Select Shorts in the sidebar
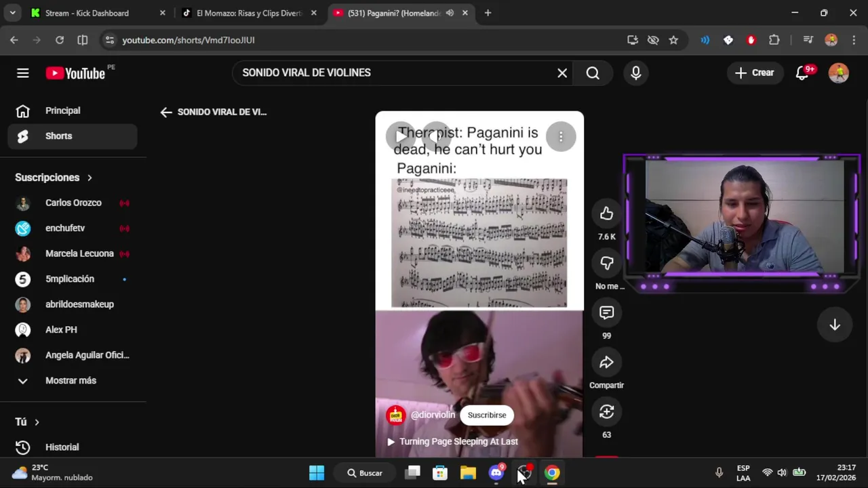This screenshot has height=488, width=868. pos(73,136)
